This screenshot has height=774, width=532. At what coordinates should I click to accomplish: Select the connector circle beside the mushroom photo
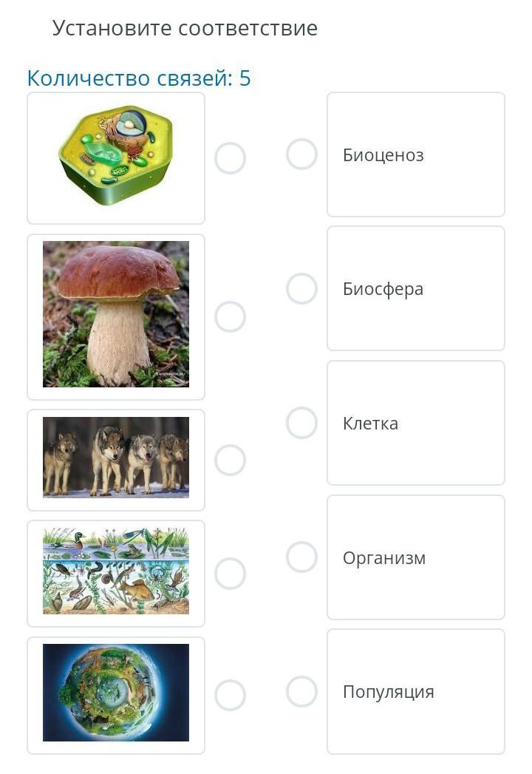[x=230, y=317]
